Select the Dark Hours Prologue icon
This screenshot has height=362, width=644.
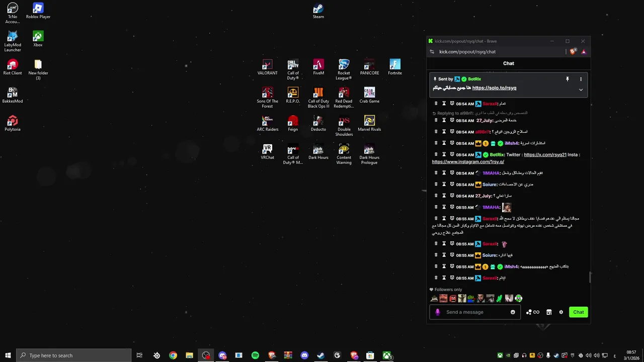[369, 154]
